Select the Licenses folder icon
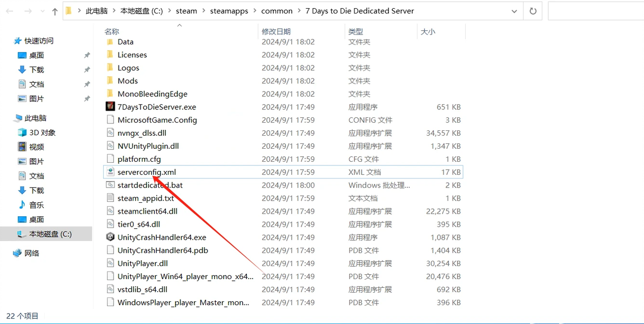 pyautogui.click(x=110, y=55)
